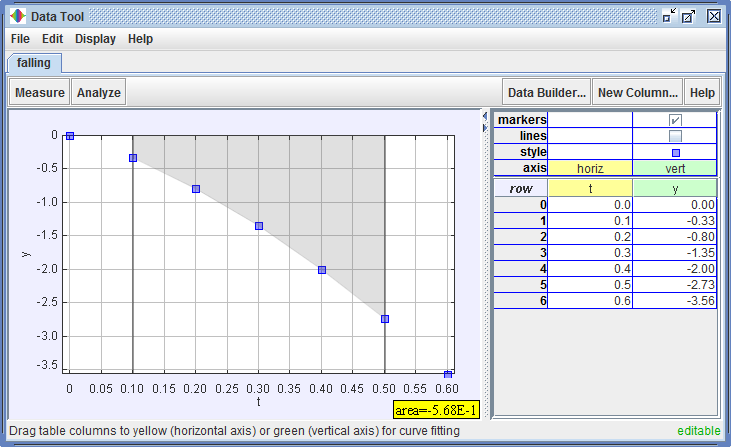The width and height of the screenshot is (731, 447).
Task: Click the data point at t=0.50
Action: point(385,319)
